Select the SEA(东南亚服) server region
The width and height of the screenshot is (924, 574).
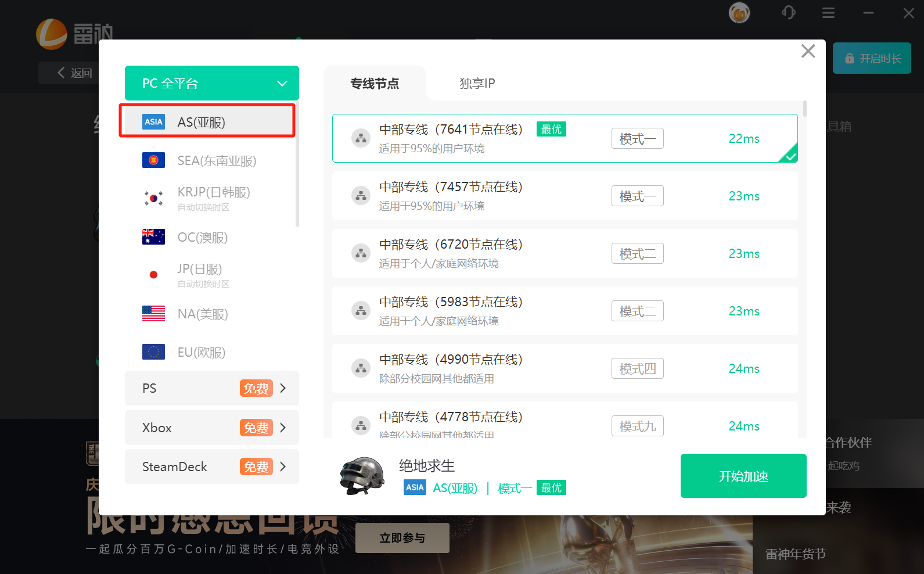pyautogui.click(x=210, y=160)
